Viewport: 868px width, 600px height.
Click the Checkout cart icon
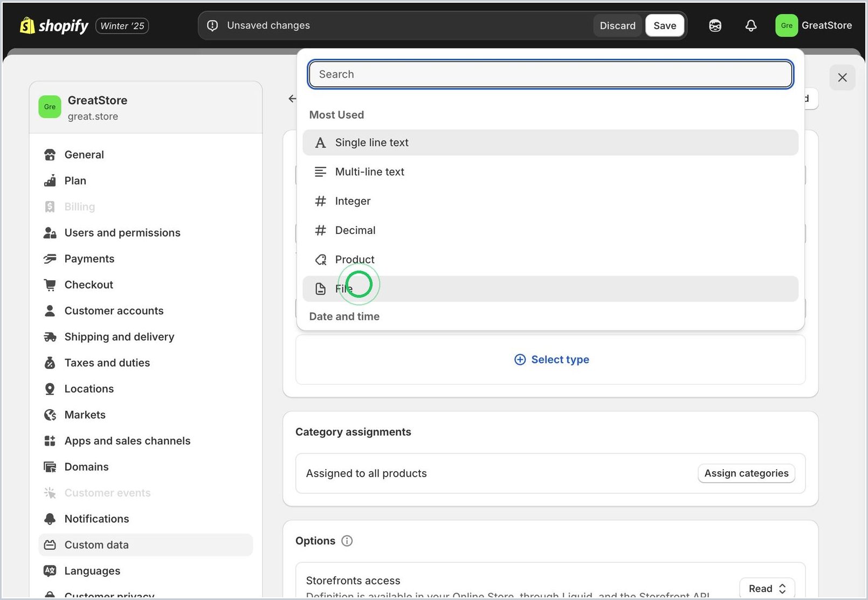[50, 285]
